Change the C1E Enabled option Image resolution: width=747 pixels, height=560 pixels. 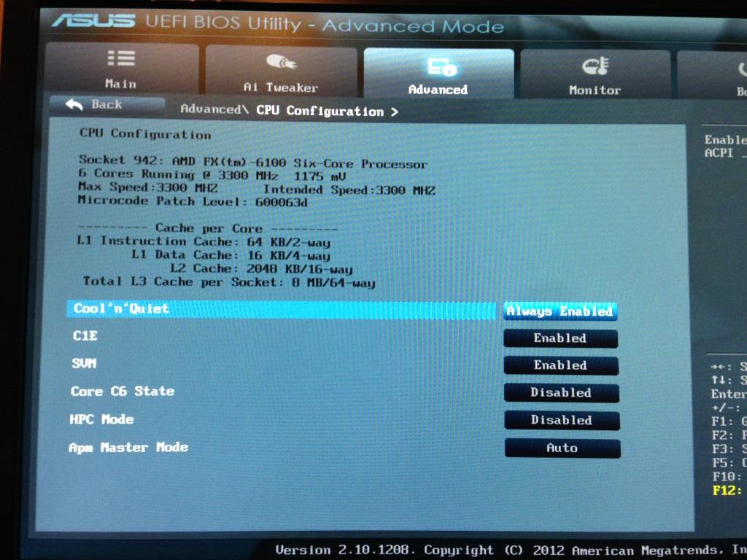(560, 338)
